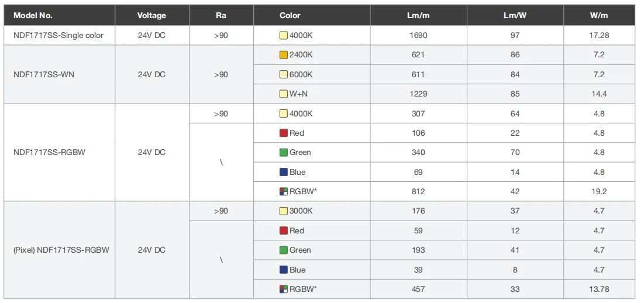Click the W/m column header
The image size is (644, 303).
point(599,15)
